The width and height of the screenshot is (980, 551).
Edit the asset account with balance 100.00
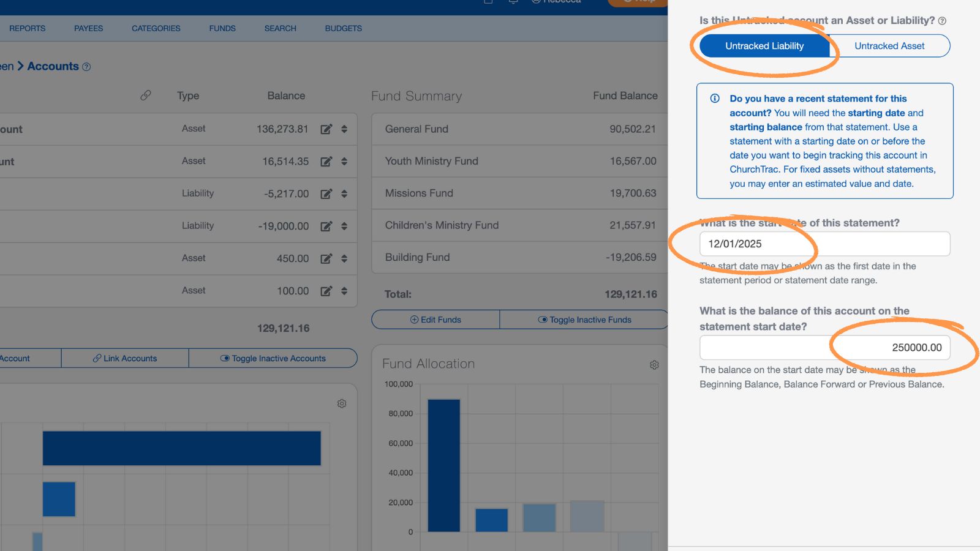326,291
